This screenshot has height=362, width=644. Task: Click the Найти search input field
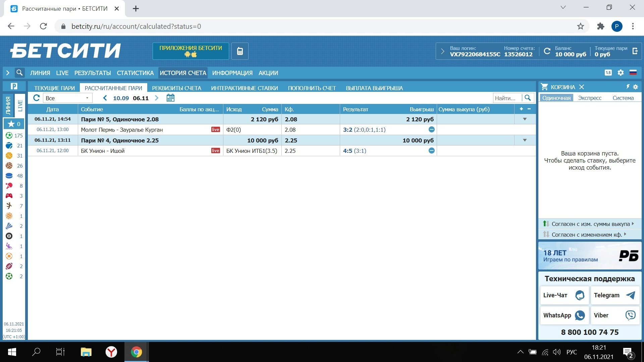pyautogui.click(x=507, y=98)
